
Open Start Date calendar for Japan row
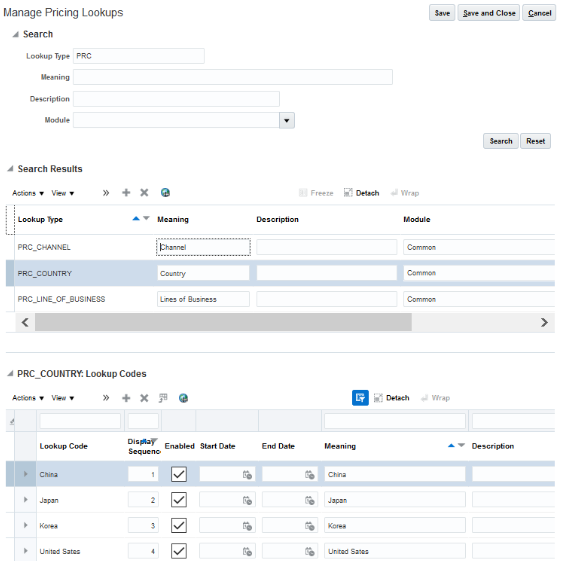247,500
